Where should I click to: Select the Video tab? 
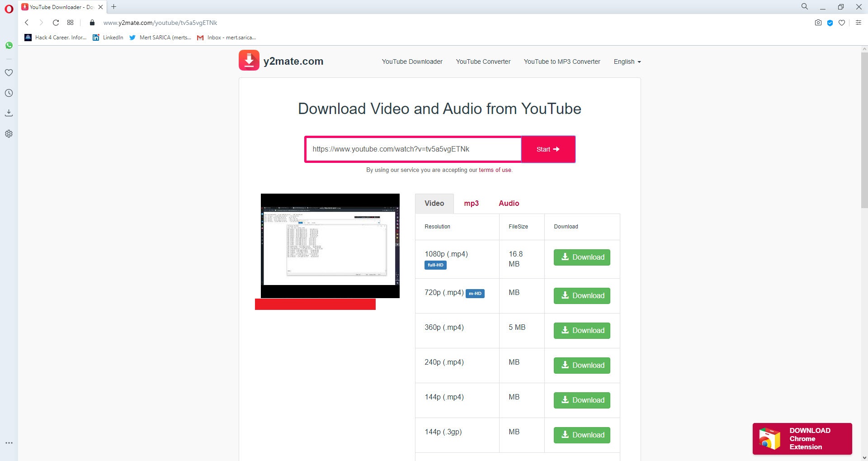434,204
